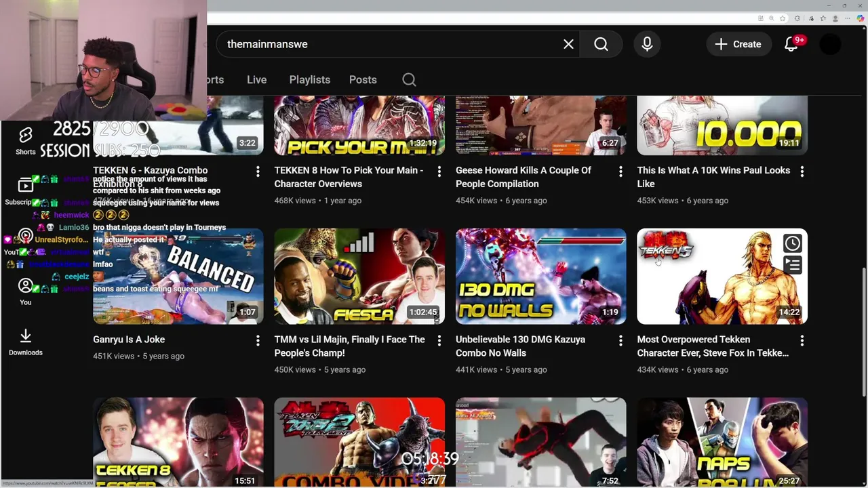Open the Create button

[738, 44]
